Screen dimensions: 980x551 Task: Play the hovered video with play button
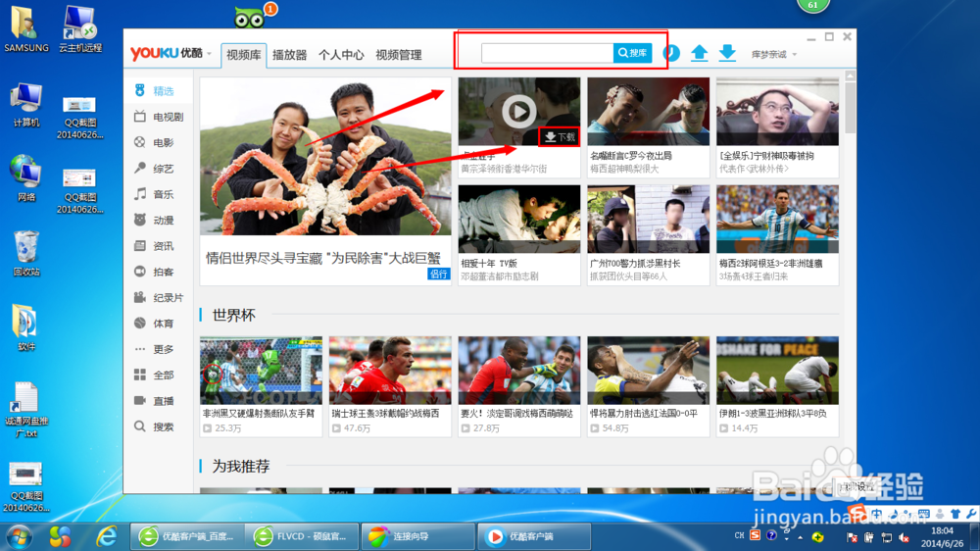[518, 112]
